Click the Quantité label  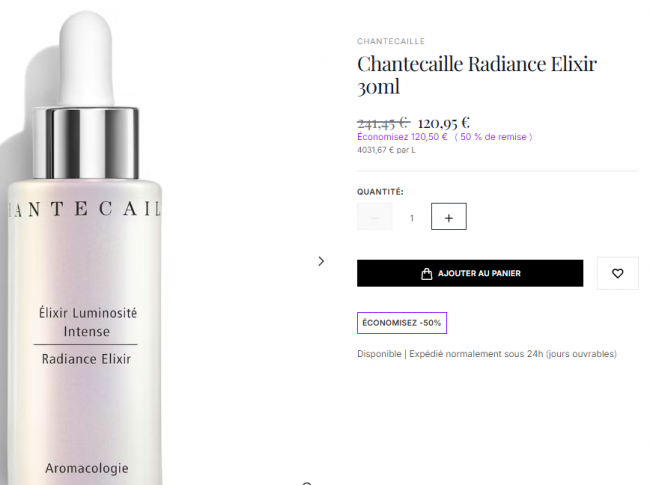pos(380,192)
